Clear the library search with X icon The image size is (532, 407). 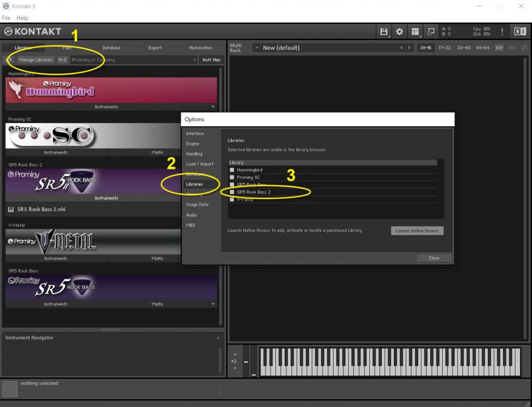pyautogui.click(x=195, y=60)
